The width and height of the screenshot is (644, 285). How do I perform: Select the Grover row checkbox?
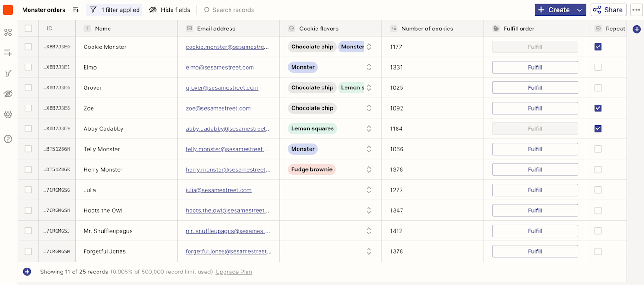(x=29, y=87)
